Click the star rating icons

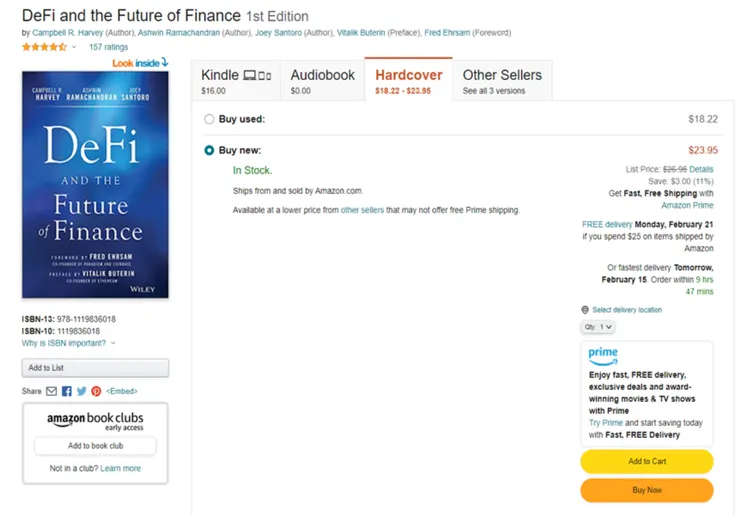44,47
